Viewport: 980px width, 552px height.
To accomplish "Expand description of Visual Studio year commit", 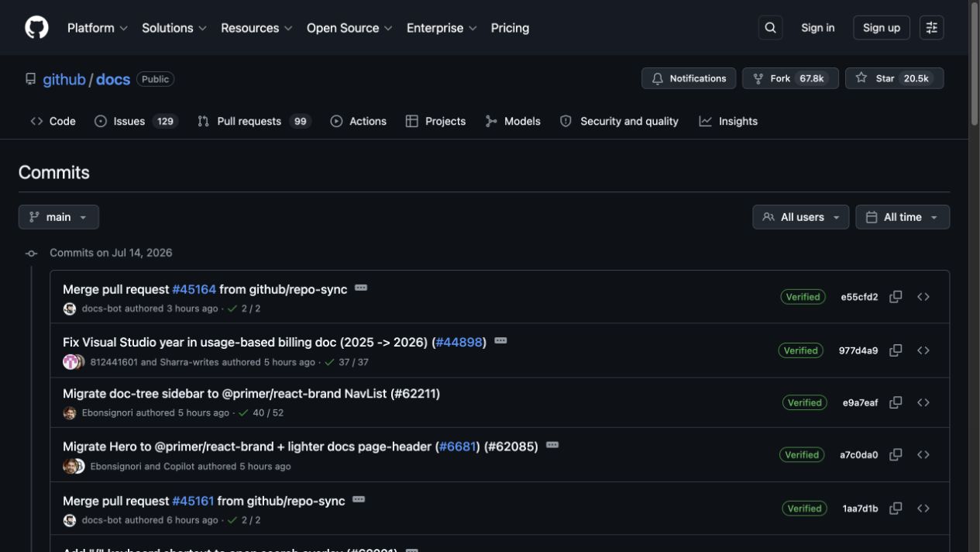I will tap(500, 340).
